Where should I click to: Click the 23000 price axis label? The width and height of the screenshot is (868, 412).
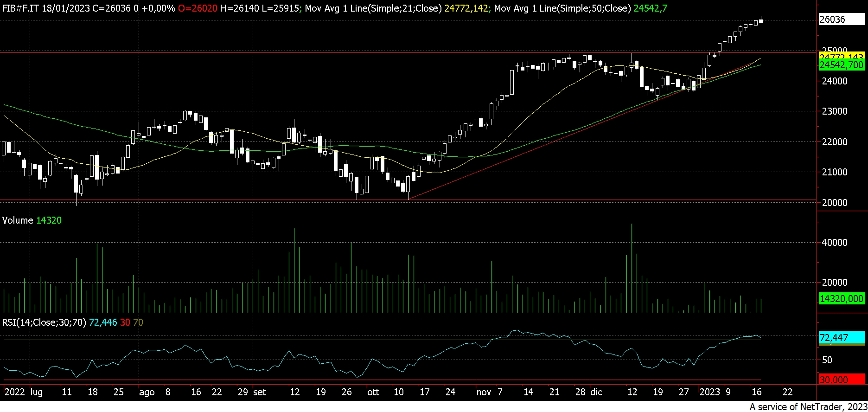coord(834,111)
